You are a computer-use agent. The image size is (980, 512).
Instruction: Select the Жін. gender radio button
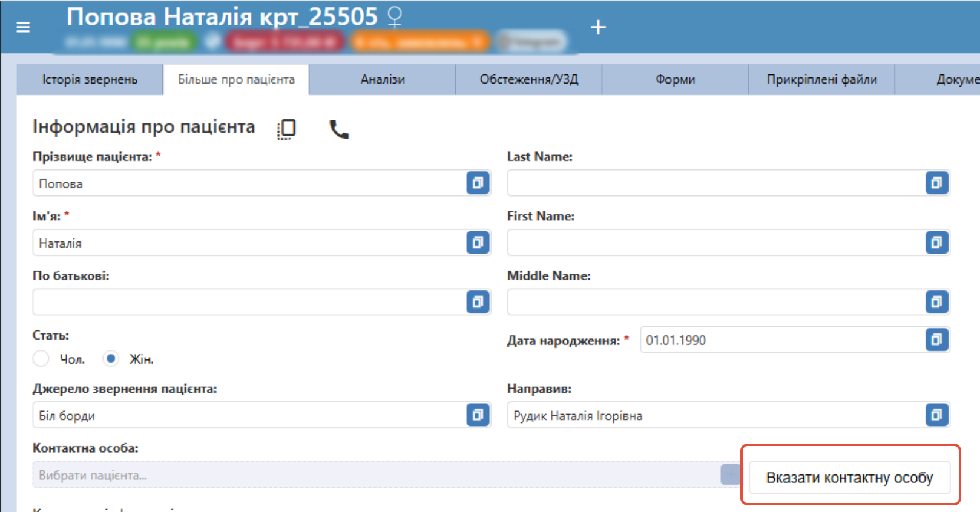pyautogui.click(x=111, y=359)
